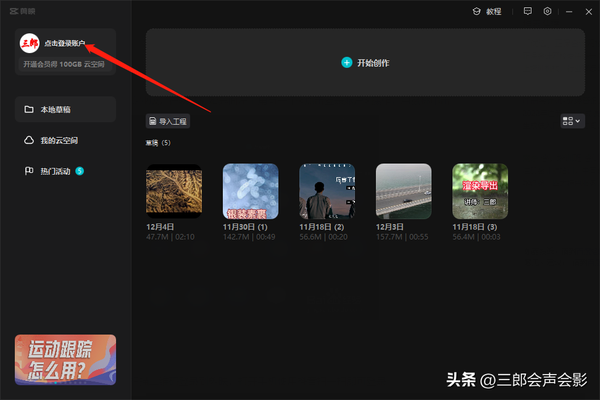
Task: Select the 本地草稿 sidebar item
Action: point(65,109)
